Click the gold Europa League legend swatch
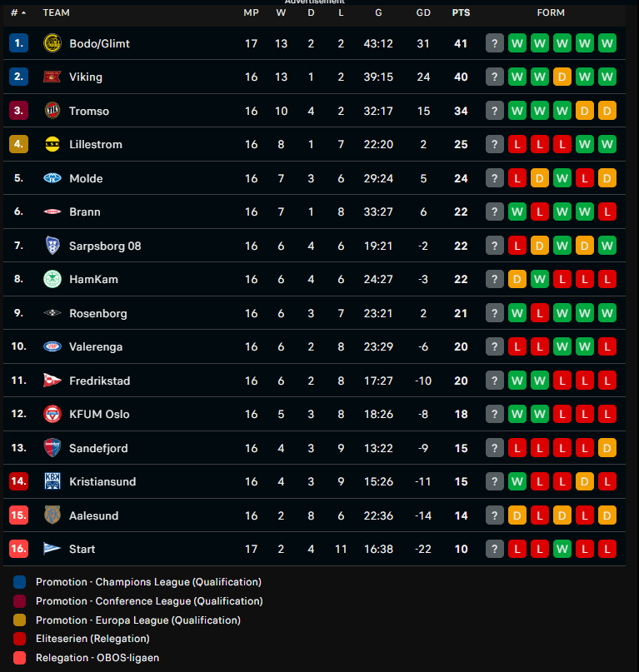Screen dimensions: 639x672 pyautogui.click(x=20, y=620)
